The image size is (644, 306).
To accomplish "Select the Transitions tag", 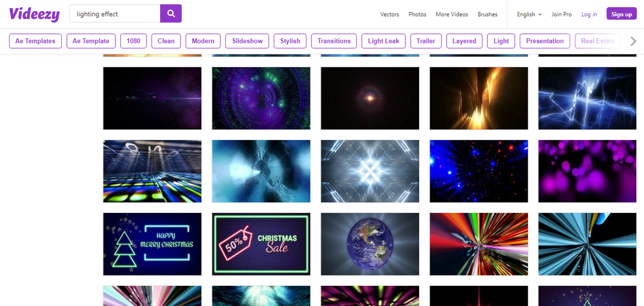I will 334,41.
